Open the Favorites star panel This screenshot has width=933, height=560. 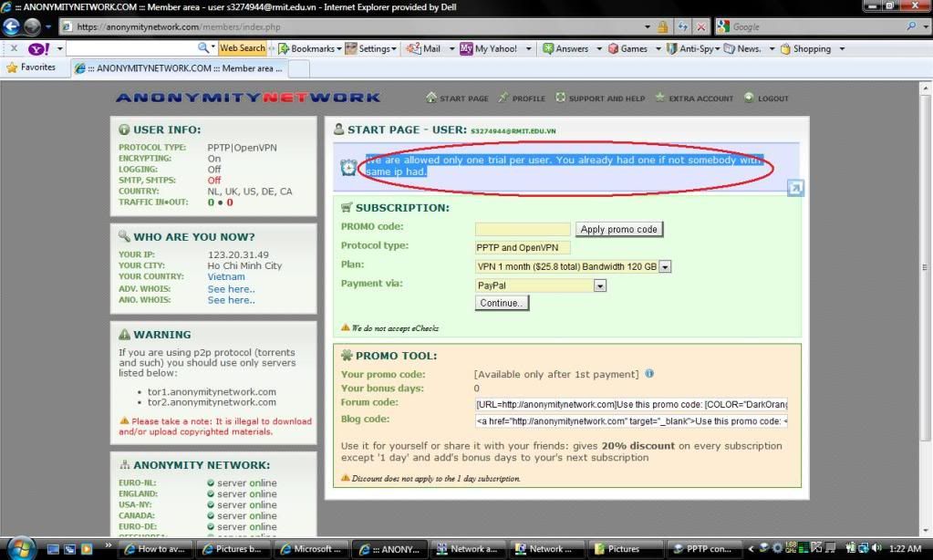(x=31, y=67)
